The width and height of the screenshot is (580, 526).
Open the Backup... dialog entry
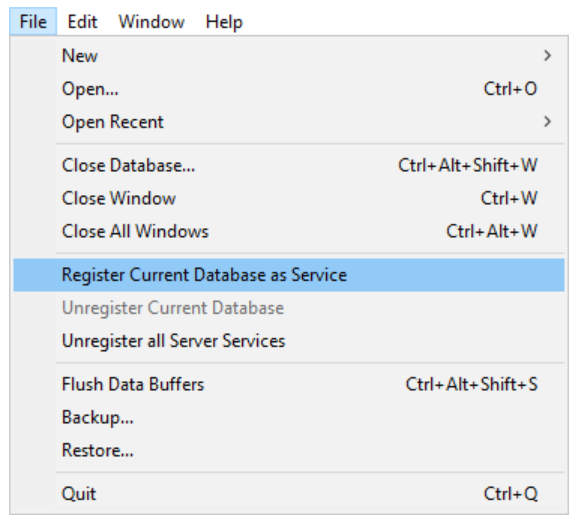pyautogui.click(x=289, y=417)
